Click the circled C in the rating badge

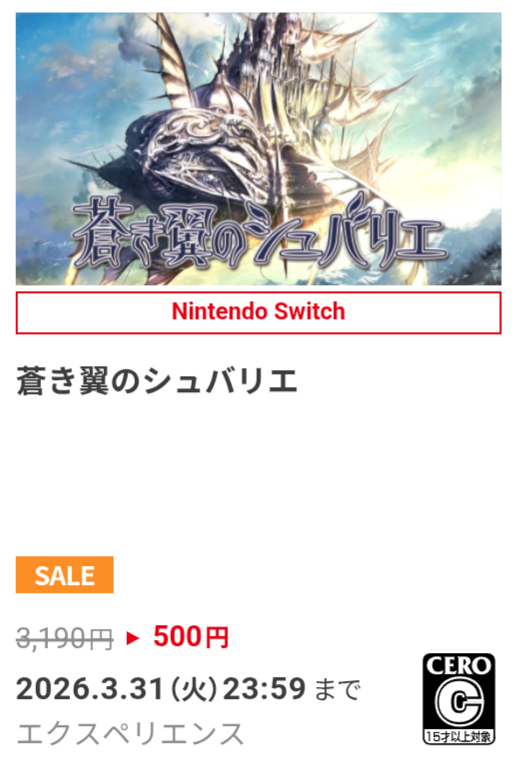[x=459, y=702]
